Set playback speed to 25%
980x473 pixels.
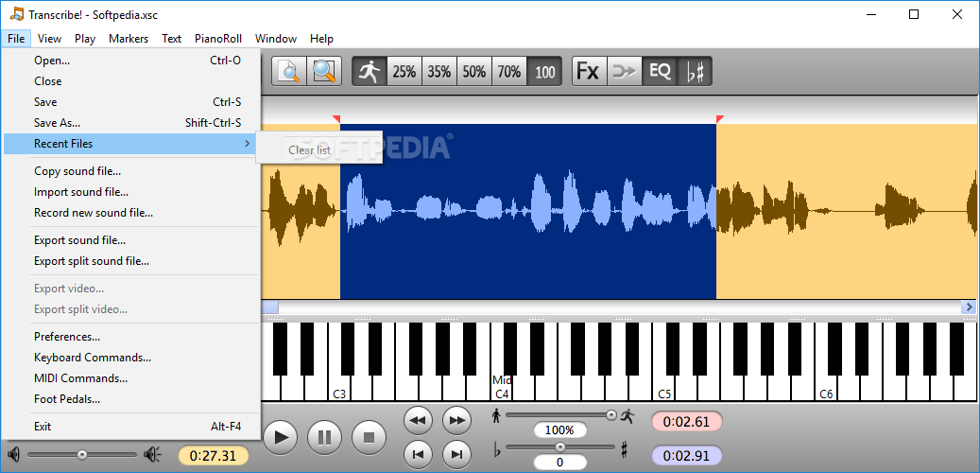pos(404,71)
